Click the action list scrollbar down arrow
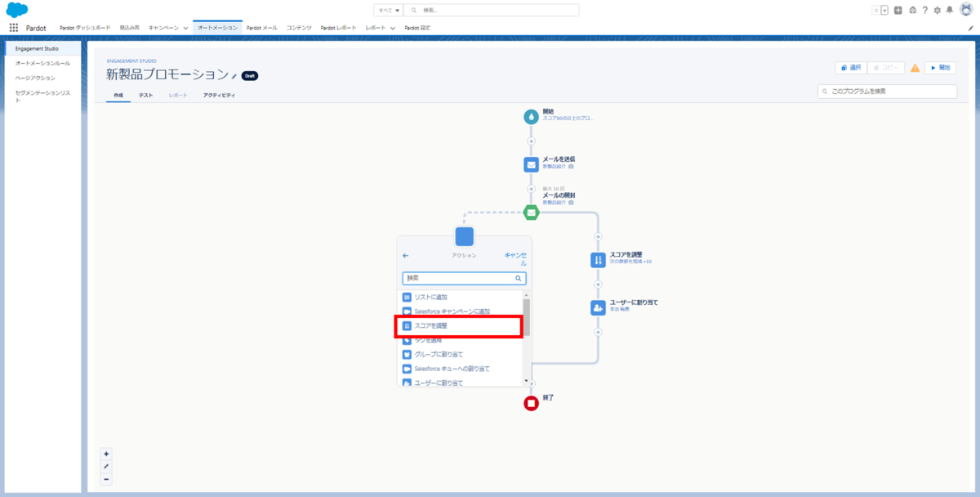Screen dimensions: 980x497 tap(527, 381)
